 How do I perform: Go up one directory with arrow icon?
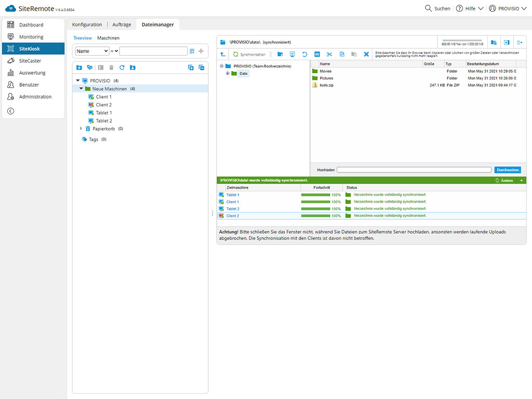(x=223, y=54)
